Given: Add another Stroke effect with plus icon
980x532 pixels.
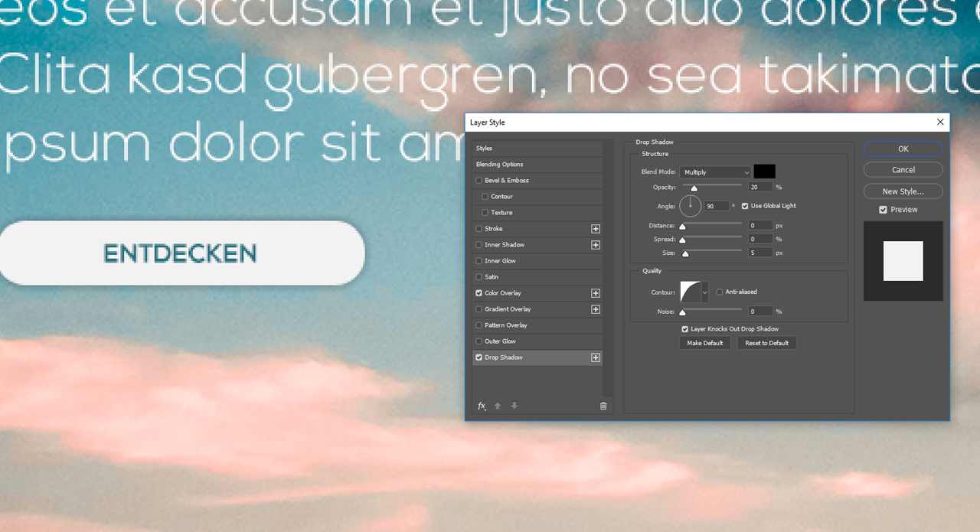Looking at the screenshot, I should pos(596,229).
